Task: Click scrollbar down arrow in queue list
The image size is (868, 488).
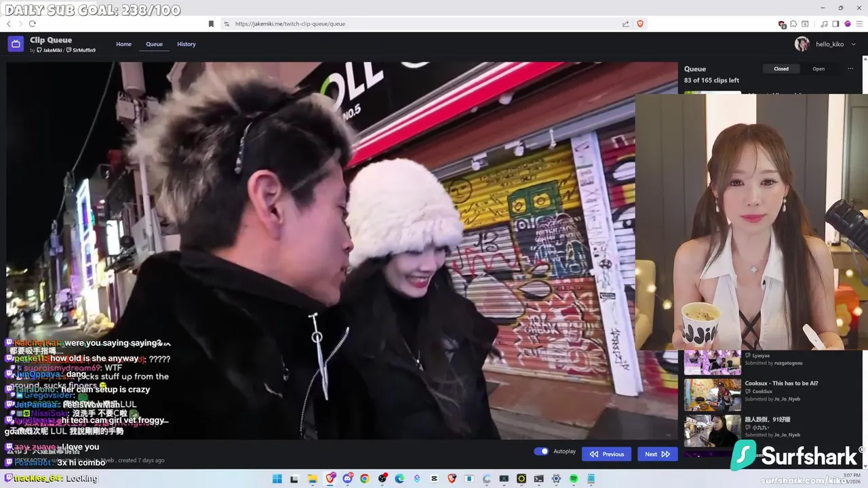Action: click(865, 466)
